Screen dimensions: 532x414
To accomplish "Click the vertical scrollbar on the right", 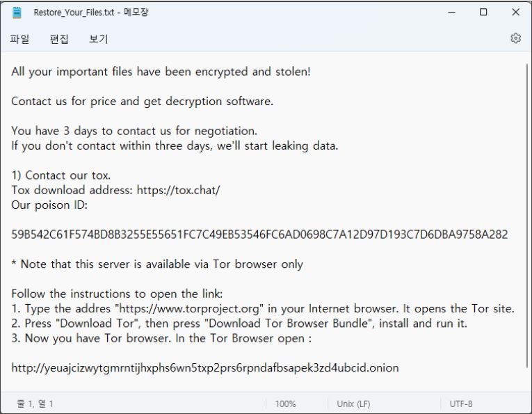I will coord(527,217).
